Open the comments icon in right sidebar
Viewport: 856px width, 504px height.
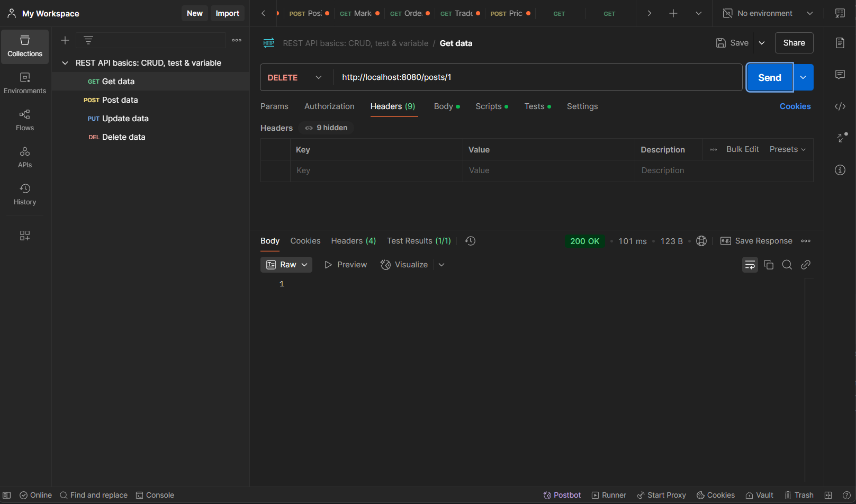(840, 75)
